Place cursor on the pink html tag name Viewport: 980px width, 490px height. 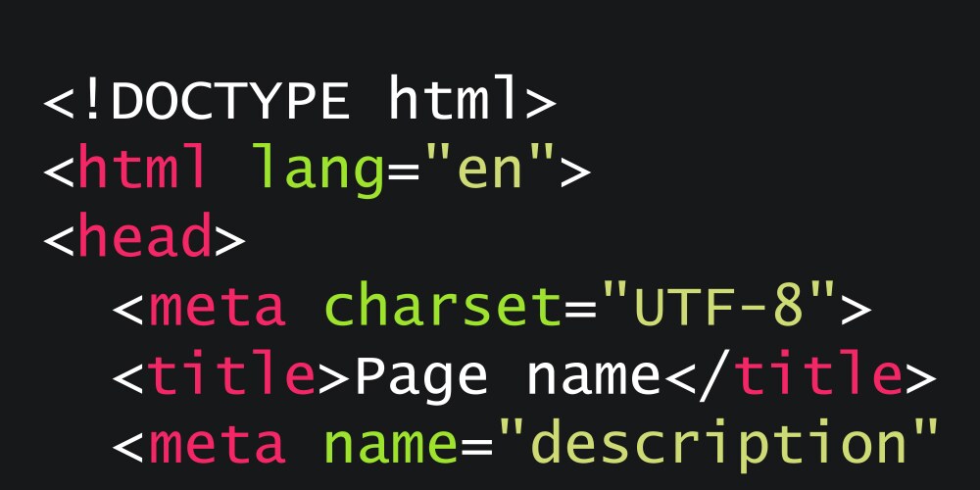[142, 167]
